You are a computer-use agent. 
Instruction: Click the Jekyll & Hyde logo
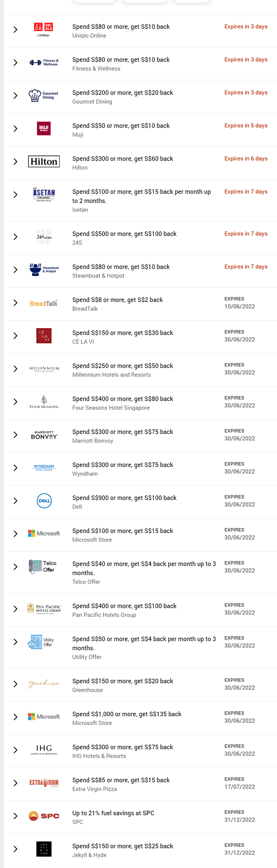44,849
